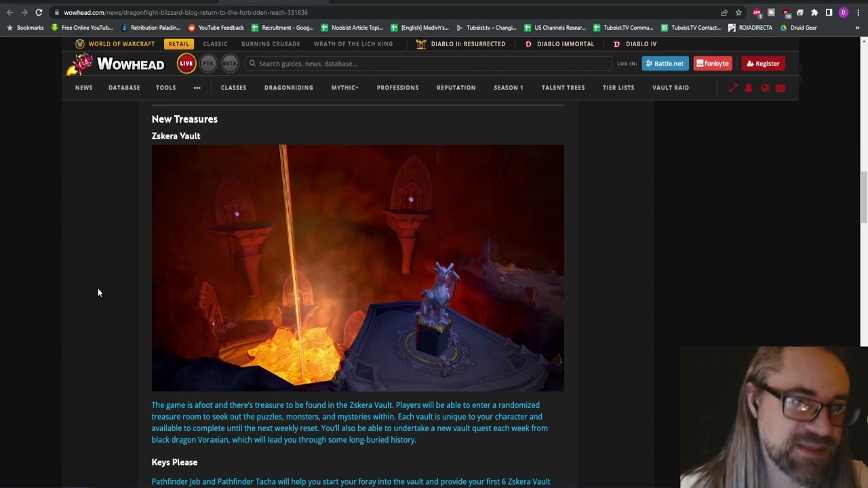Show more bookmarks double chevron

(x=858, y=28)
